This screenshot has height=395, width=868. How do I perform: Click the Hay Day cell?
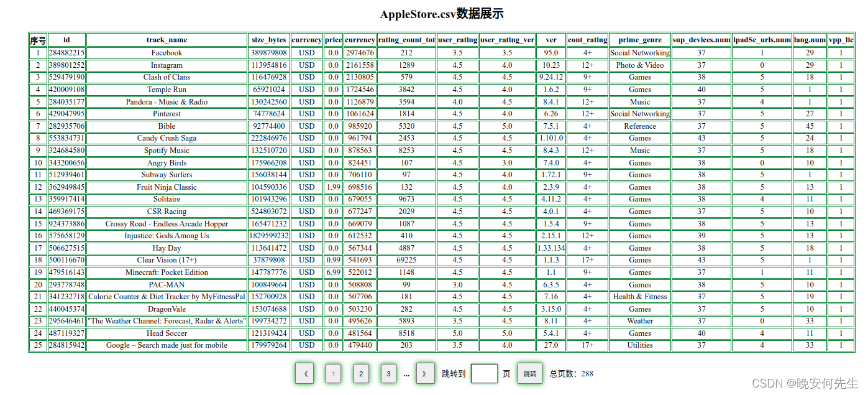pyautogui.click(x=167, y=248)
